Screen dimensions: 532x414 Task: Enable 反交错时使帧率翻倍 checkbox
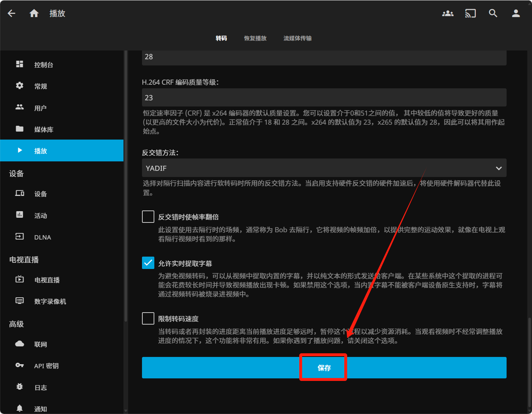tap(148, 217)
